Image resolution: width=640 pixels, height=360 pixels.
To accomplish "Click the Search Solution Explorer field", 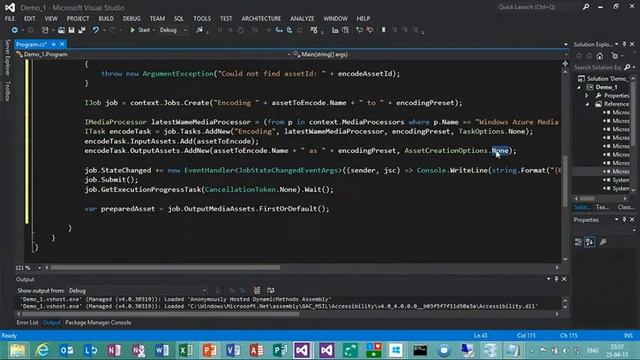I will [598, 67].
